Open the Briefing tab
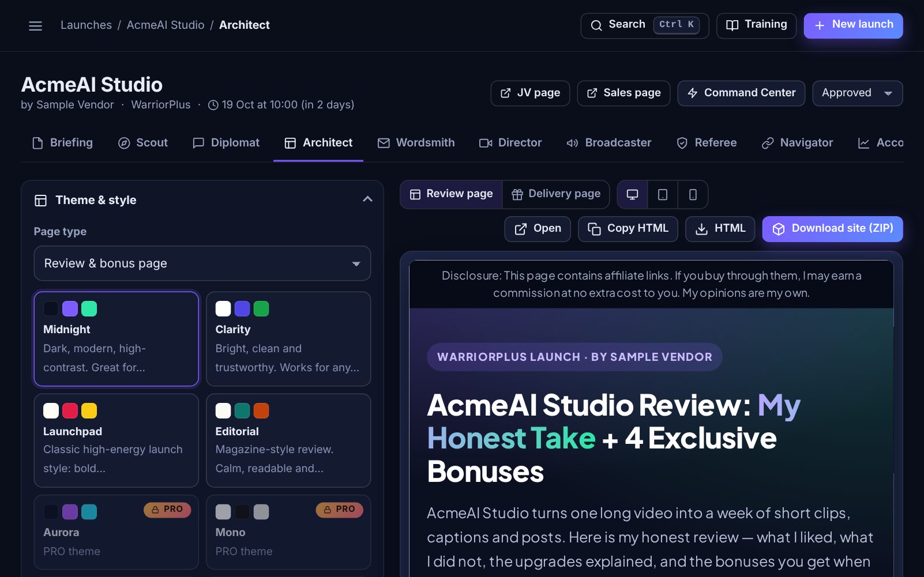This screenshot has height=577, width=924. coord(62,143)
